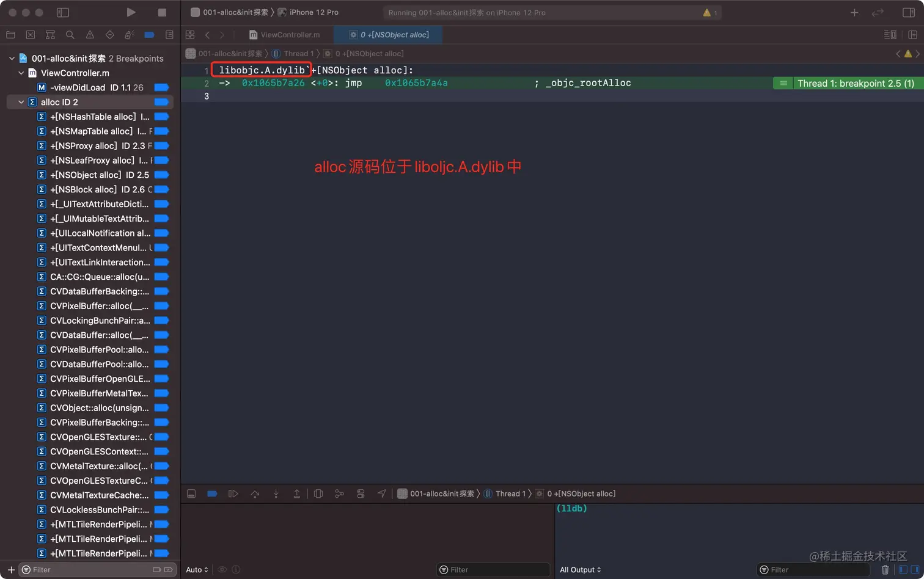The image size is (924, 579).
Task: Open the report navigator
Action: (x=169, y=35)
